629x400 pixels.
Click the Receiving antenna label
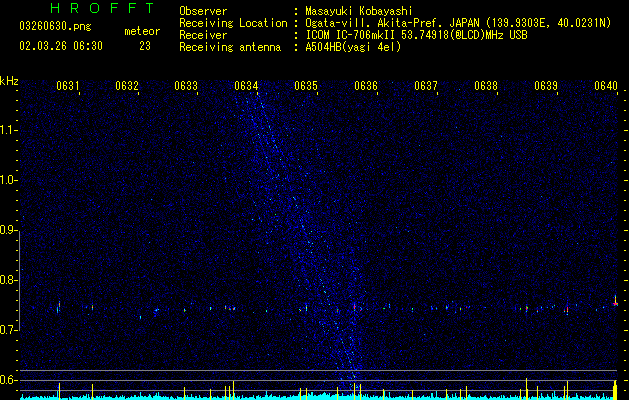click(230, 47)
